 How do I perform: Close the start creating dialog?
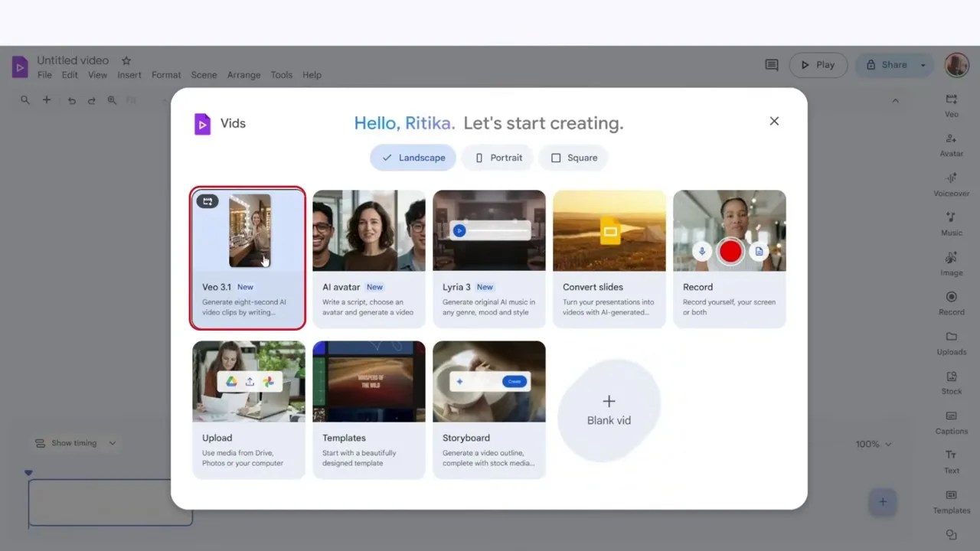tap(774, 121)
